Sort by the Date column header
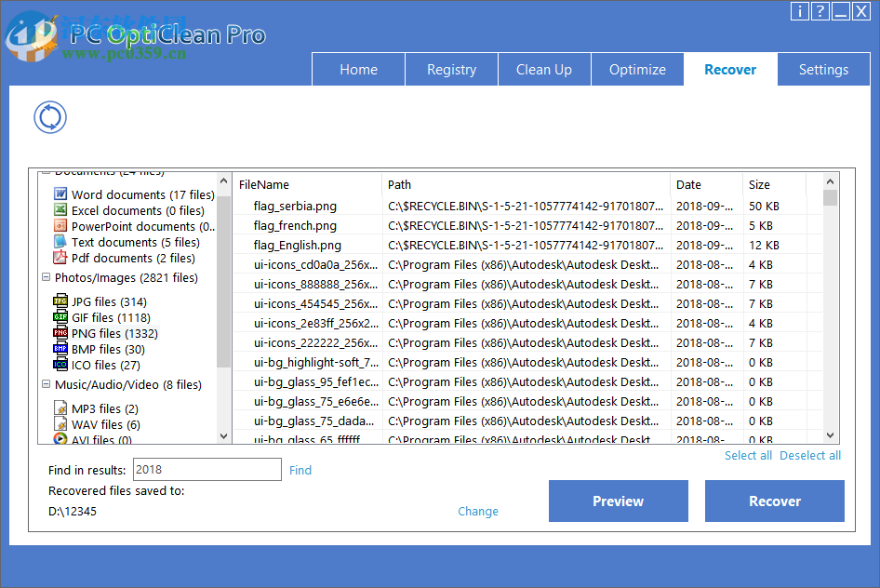The height and width of the screenshot is (588, 880). pyautogui.click(x=707, y=184)
